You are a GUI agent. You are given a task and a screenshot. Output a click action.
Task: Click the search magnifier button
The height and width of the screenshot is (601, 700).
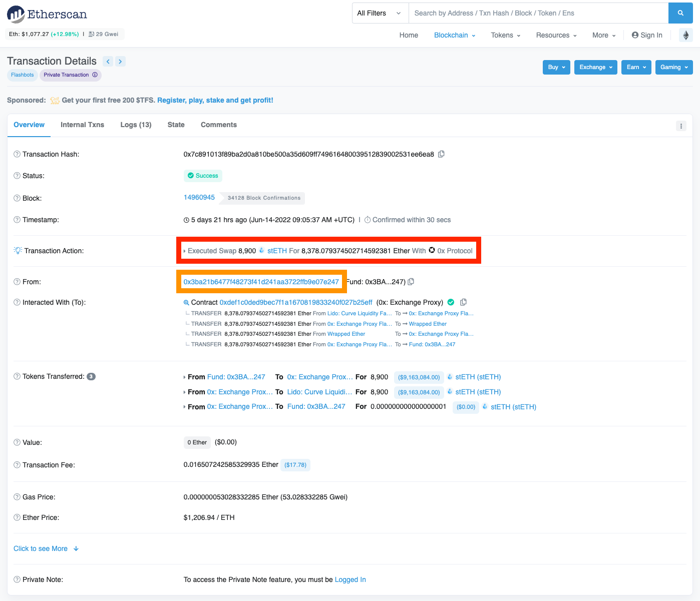[x=680, y=13]
